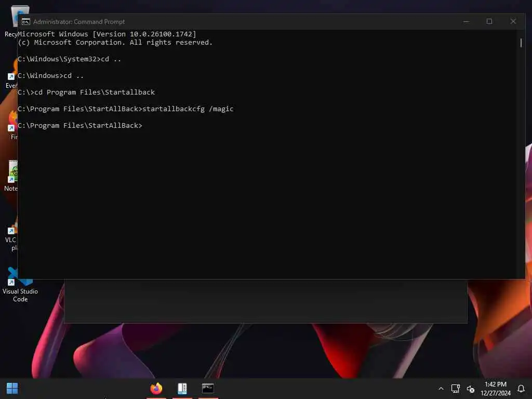
Task: Open the Windows Start menu
Action: [12, 389]
